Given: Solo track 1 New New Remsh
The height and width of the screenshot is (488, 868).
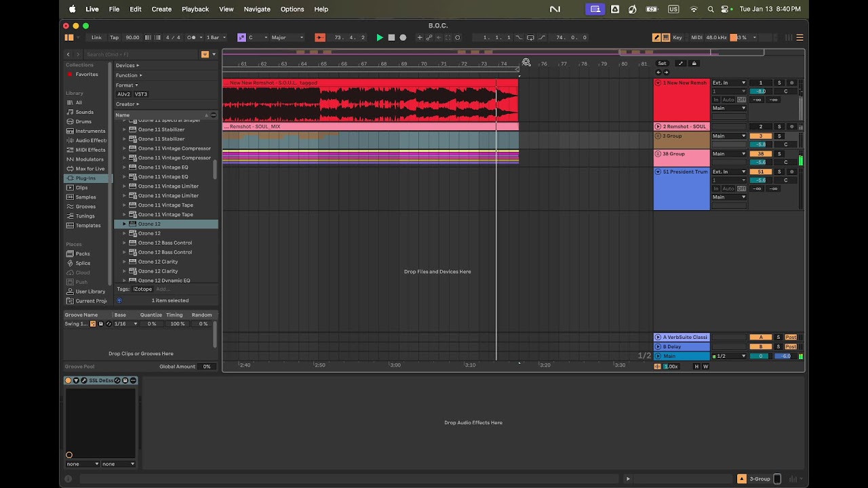Looking at the screenshot, I should pos(779,83).
